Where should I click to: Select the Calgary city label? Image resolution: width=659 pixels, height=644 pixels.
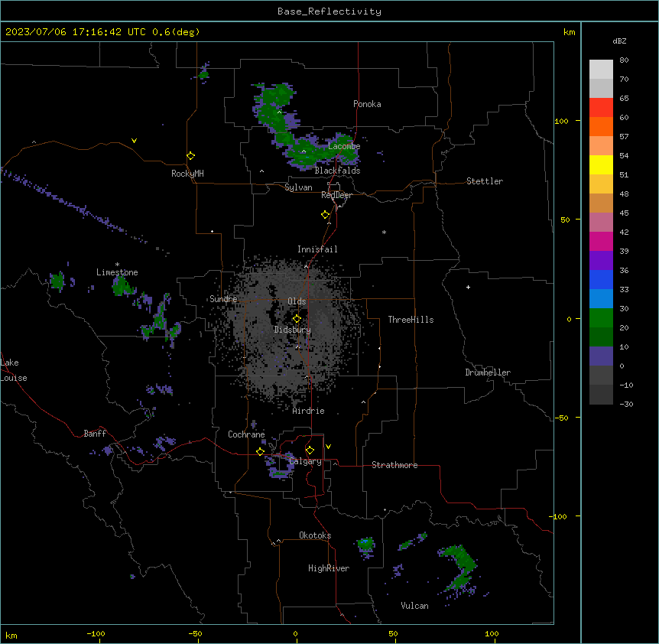(306, 461)
